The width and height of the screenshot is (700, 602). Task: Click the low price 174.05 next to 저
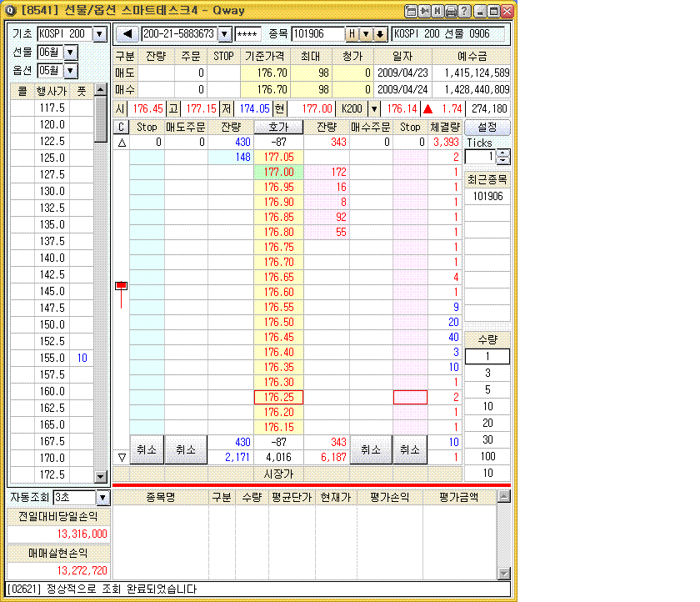254,108
